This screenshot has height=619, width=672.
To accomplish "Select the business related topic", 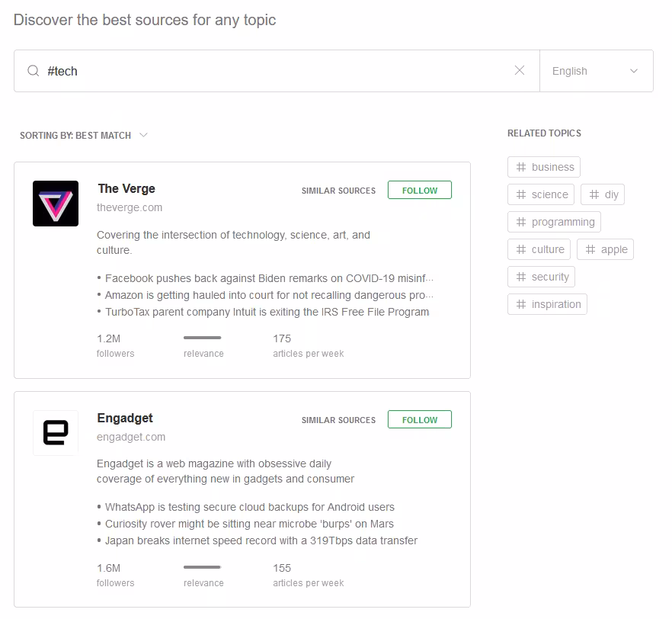I will (x=544, y=167).
